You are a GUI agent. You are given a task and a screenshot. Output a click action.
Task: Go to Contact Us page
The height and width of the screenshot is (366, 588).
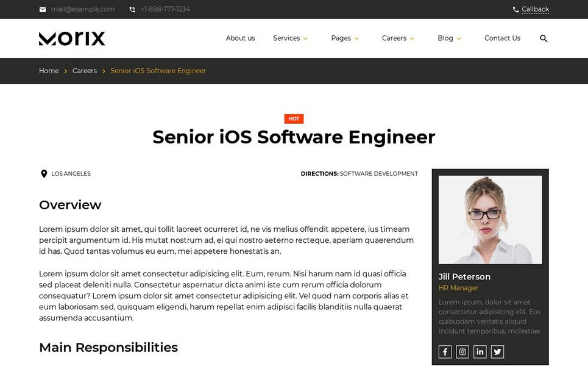pos(502,38)
